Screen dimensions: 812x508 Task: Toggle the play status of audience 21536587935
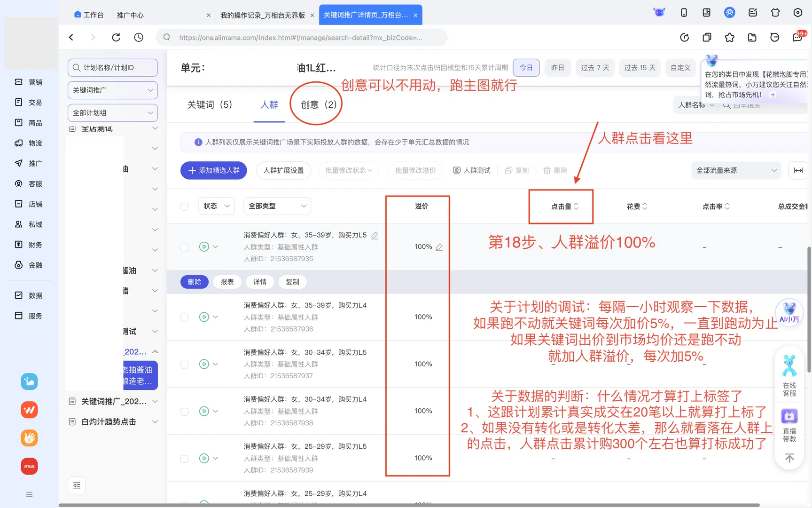click(x=203, y=246)
